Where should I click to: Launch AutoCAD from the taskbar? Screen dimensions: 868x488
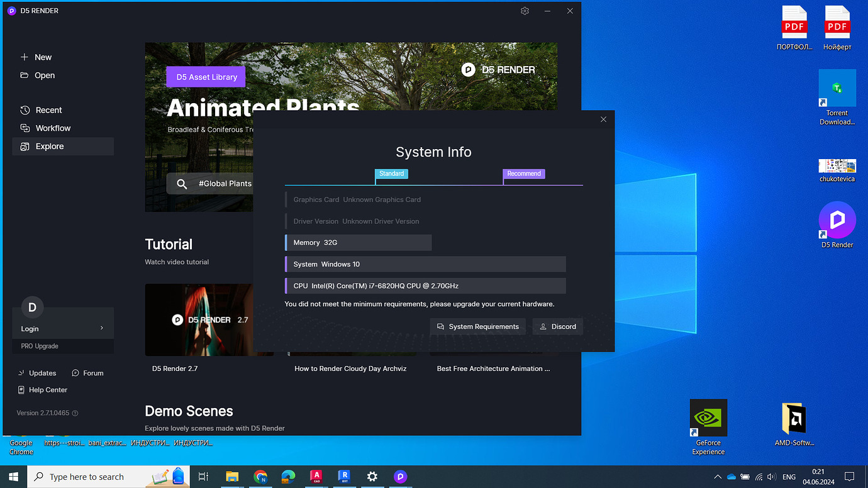pyautogui.click(x=316, y=477)
